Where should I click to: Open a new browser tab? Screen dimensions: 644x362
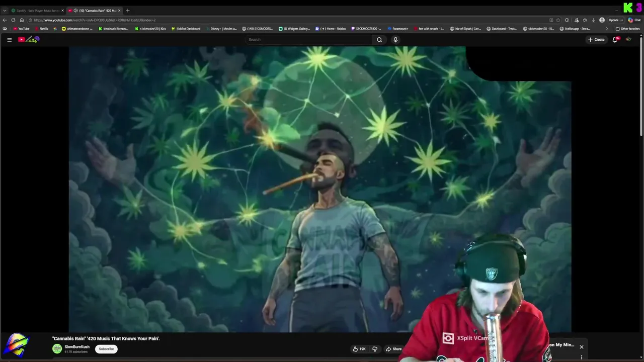click(x=128, y=11)
